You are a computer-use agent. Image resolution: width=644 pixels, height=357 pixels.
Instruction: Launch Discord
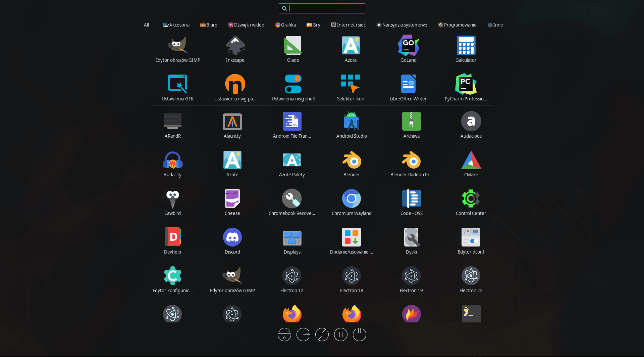(x=232, y=241)
